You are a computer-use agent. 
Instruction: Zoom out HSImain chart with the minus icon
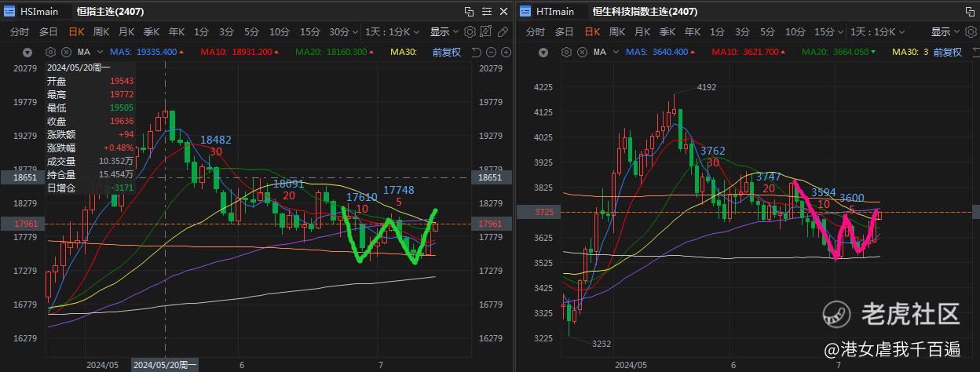pos(491,53)
